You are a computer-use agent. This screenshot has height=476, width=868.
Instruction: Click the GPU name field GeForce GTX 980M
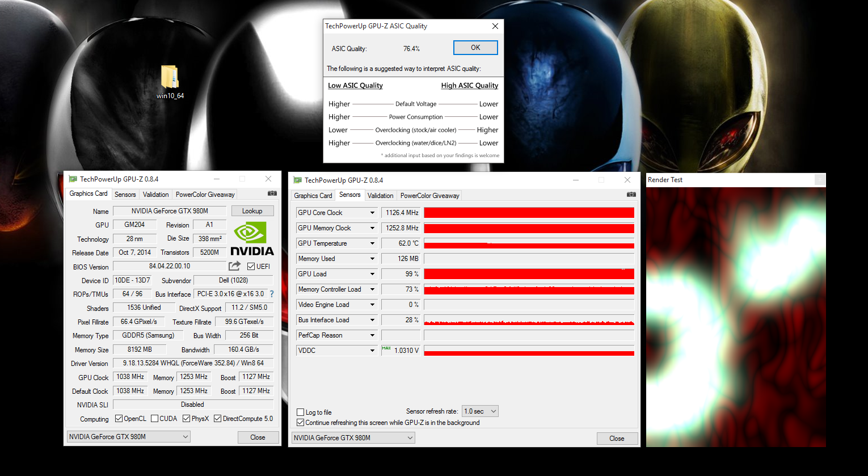(170, 211)
